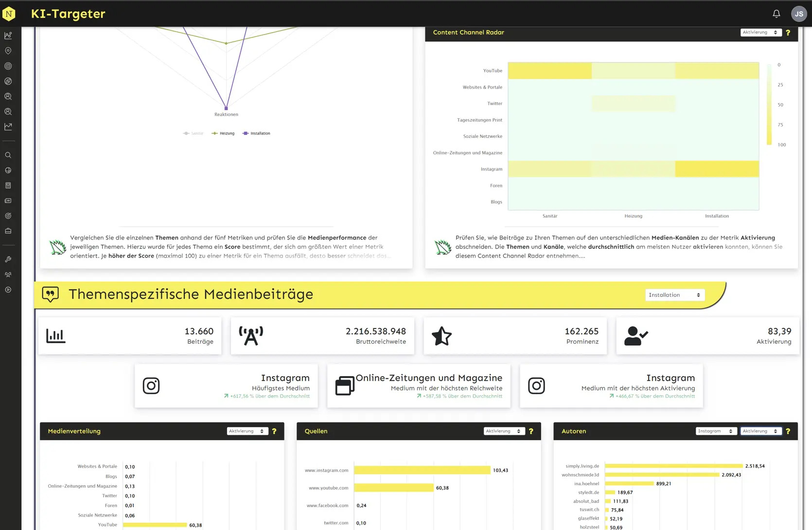
Task: Click the simply.living.de author bar
Action: (674, 466)
